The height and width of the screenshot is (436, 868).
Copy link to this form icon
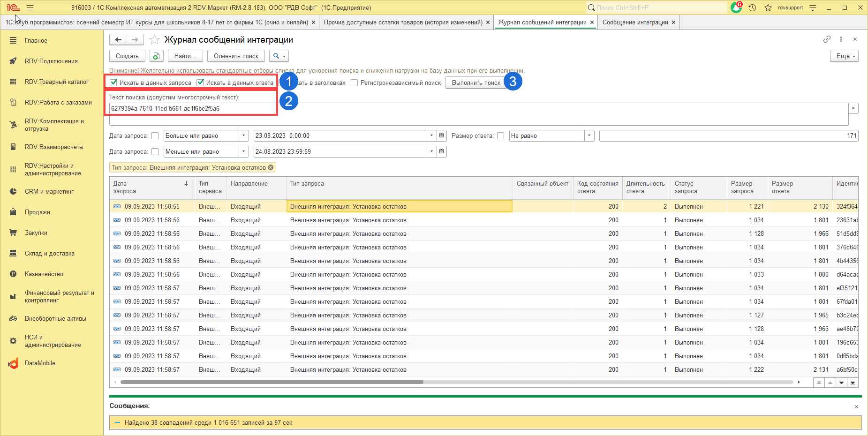tap(827, 39)
